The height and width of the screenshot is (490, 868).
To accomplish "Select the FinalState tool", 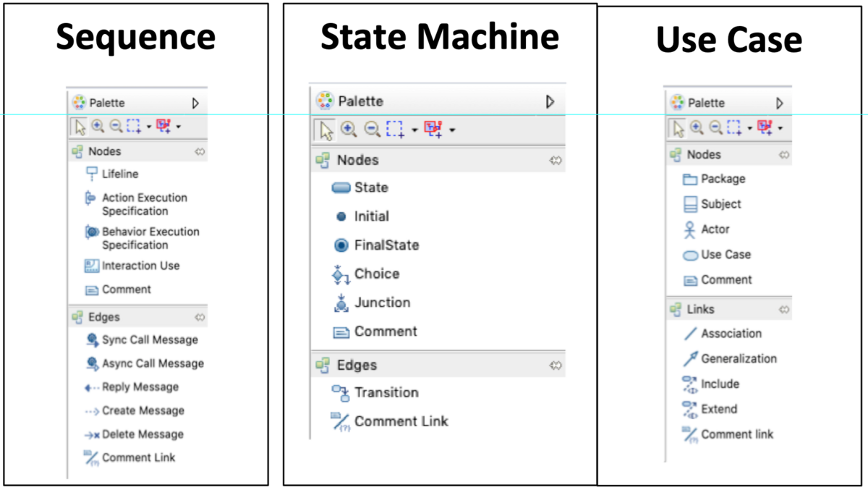I will pos(383,245).
